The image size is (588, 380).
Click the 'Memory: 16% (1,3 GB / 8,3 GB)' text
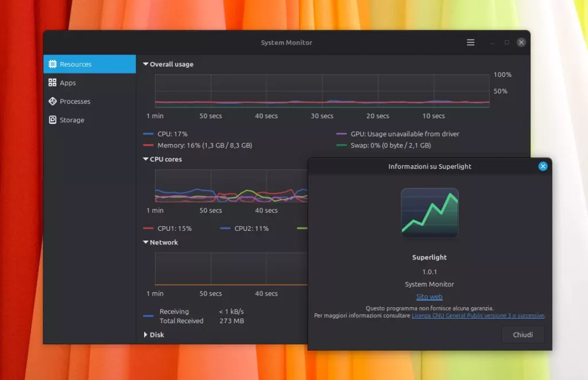205,145
